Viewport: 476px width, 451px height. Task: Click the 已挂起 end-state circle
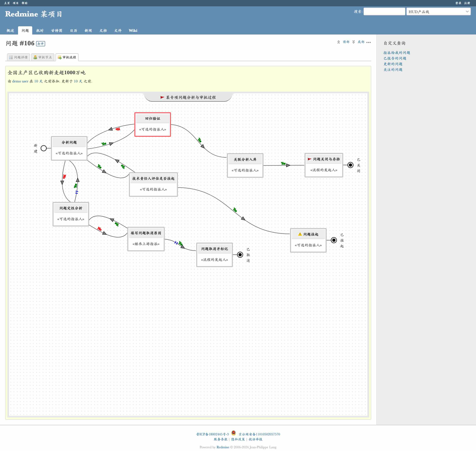coord(334,240)
